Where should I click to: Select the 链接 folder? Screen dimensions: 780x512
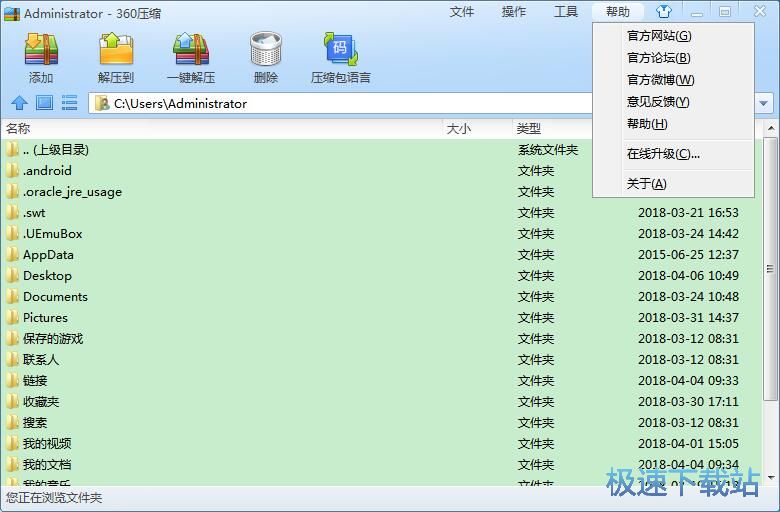(x=35, y=381)
